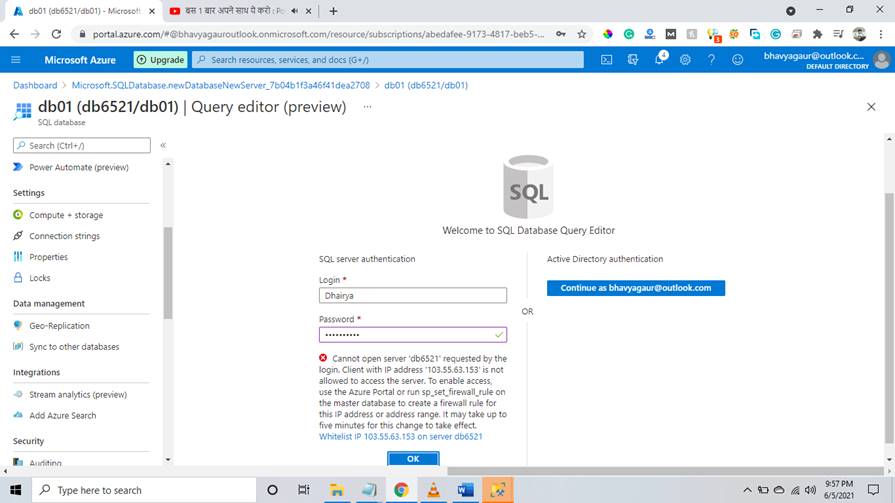Open Windows Start menu
Image resolution: width=895 pixels, height=503 pixels.
[15, 490]
